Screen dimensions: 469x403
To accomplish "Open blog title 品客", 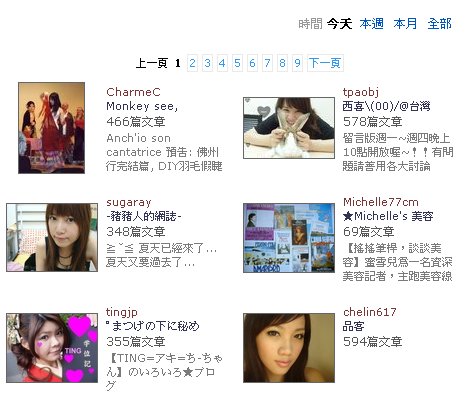I will (353, 326).
